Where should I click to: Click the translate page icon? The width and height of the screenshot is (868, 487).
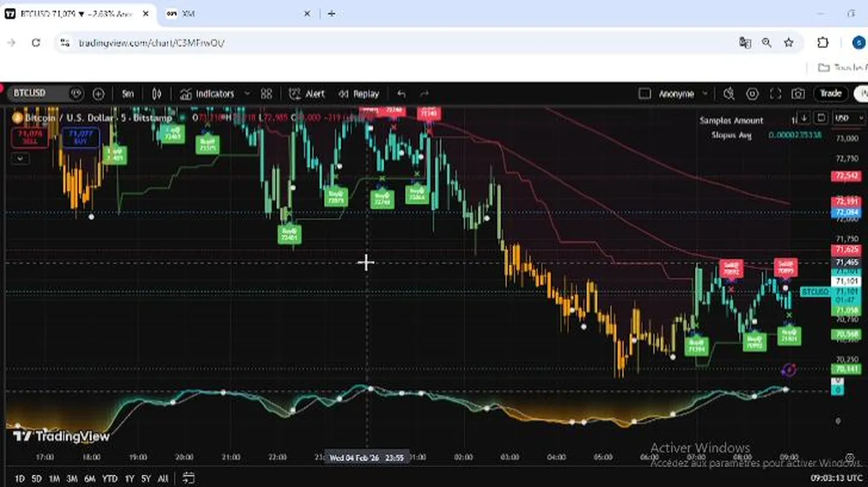(745, 43)
